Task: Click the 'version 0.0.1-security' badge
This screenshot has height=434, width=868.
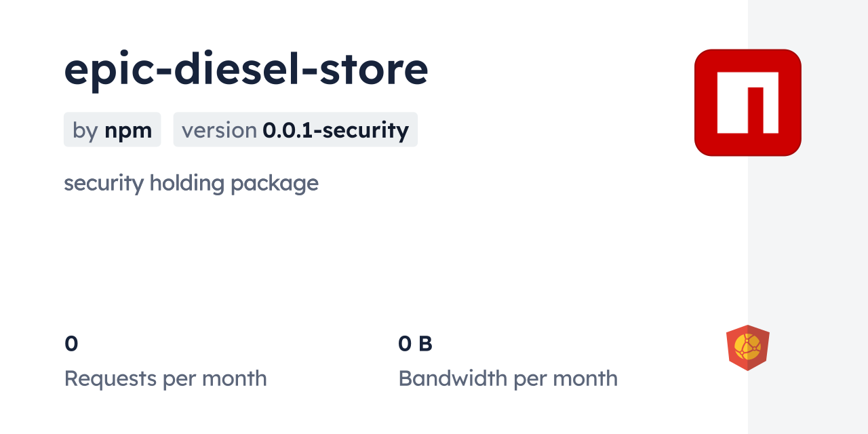Action: [x=295, y=130]
